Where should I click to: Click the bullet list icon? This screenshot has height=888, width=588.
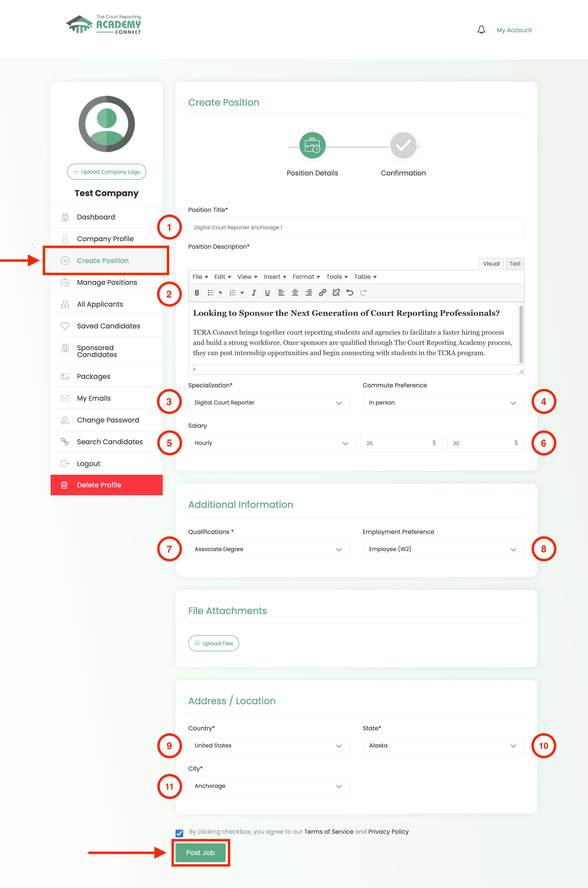(211, 293)
